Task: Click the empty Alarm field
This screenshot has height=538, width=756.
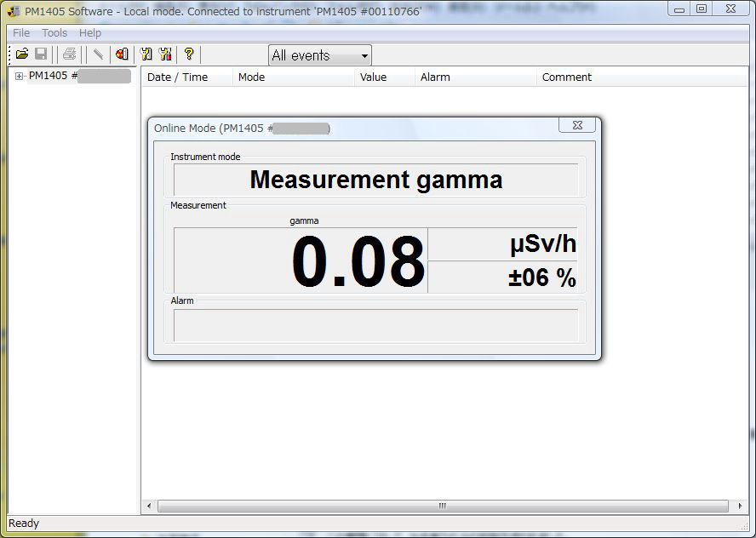Action: click(375, 325)
